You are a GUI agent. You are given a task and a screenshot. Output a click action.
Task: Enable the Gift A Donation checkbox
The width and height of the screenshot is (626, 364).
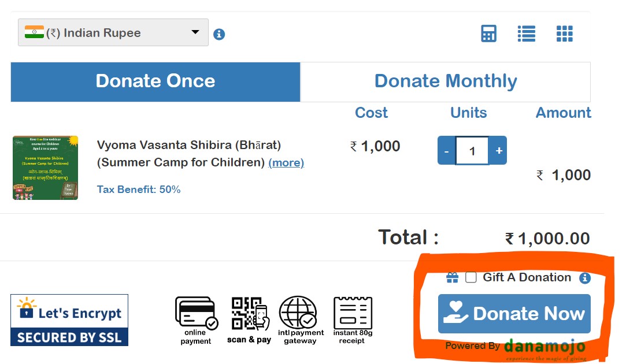[x=471, y=277]
